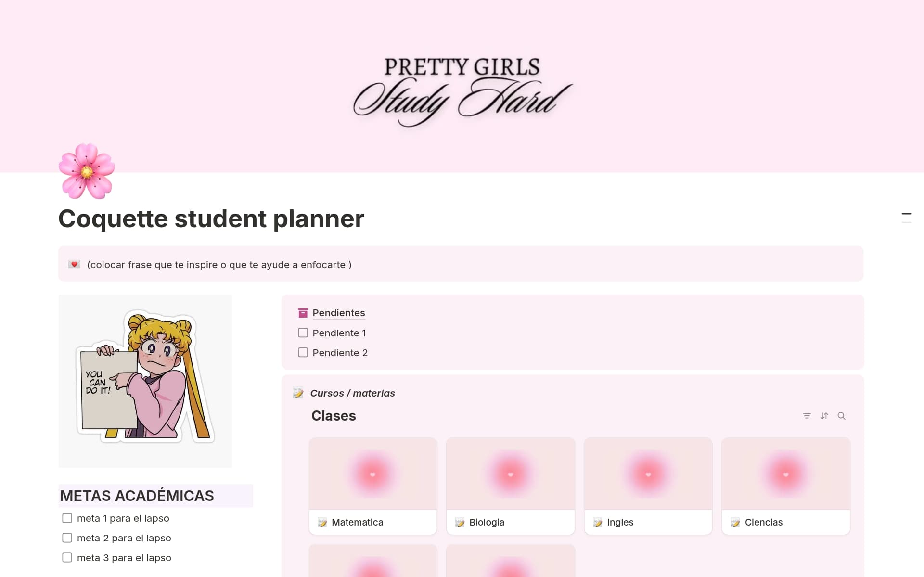Check the Pendiente 2 checkbox
Viewport: 924px width, 577px height.
click(303, 353)
